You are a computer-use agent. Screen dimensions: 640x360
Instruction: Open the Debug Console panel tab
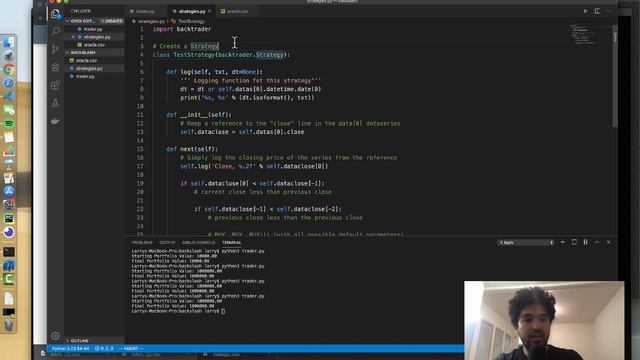pyautogui.click(x=198, y=242)
